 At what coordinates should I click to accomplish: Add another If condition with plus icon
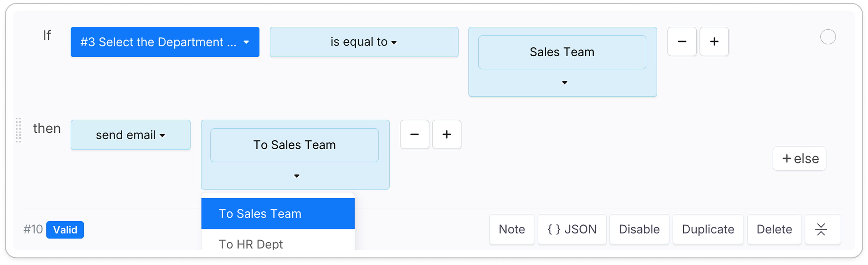click(714, 42)
